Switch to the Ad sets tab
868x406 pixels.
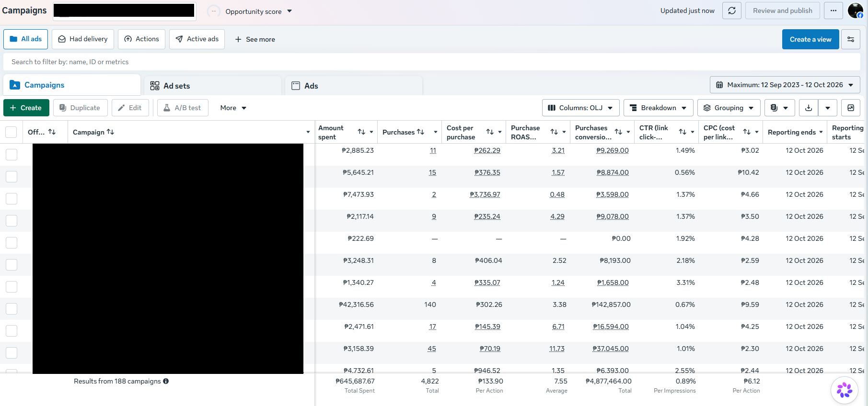coord(212,86)
